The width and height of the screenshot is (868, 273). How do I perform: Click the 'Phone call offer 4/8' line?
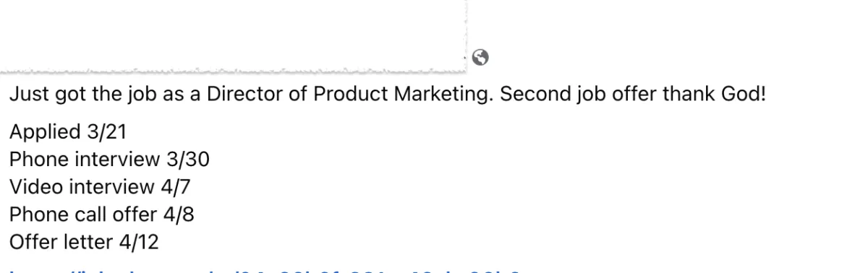pyautogui.click(x=102, y=215)
